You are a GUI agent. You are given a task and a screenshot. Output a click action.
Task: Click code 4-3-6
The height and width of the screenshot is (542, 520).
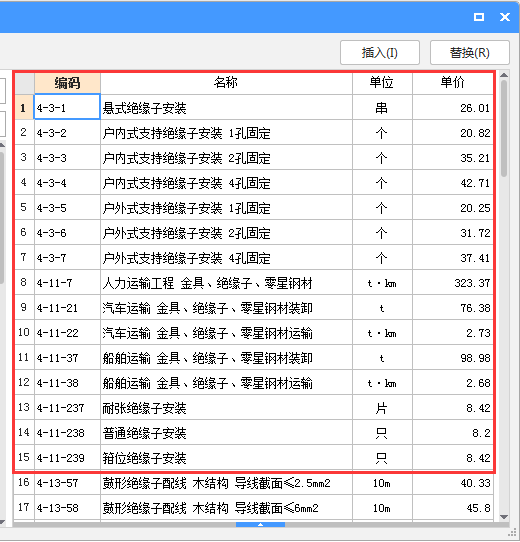click(x=52, y=233)
